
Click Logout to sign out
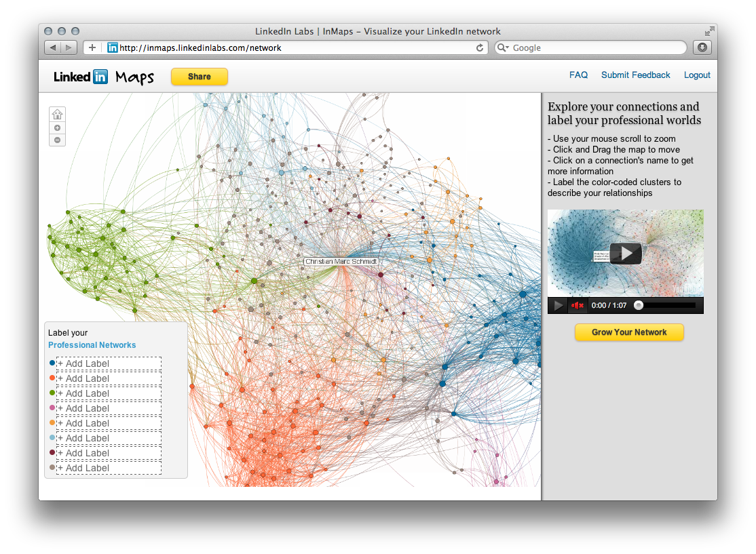point(697,75)
